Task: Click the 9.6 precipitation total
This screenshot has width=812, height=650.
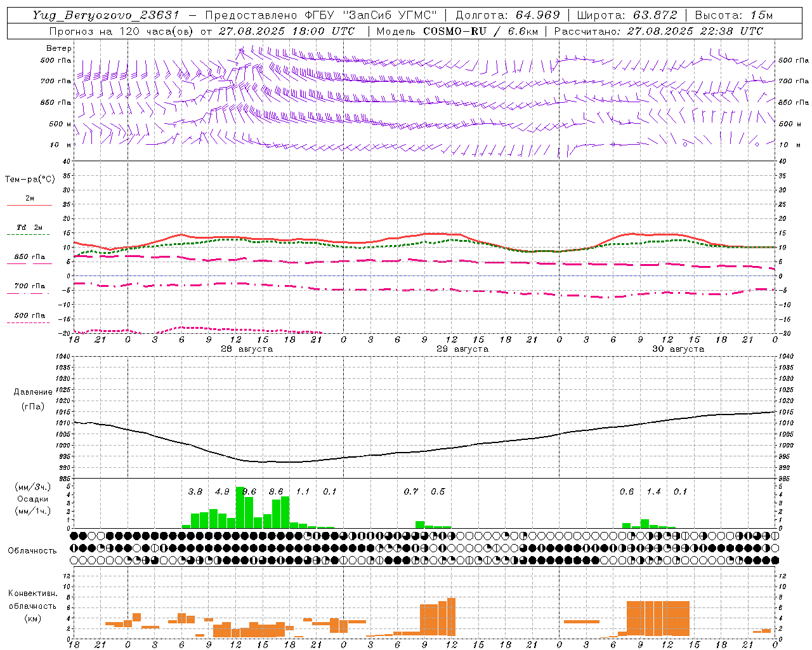Action: 249,491
